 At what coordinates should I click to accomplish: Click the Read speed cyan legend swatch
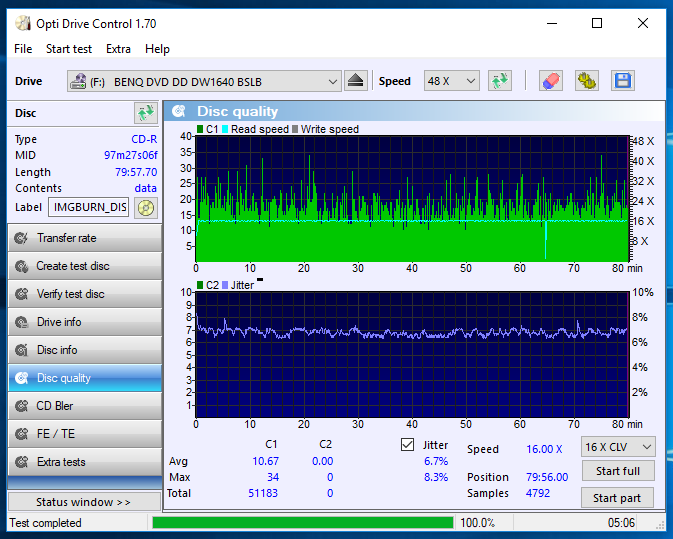(x=225, y=129)
